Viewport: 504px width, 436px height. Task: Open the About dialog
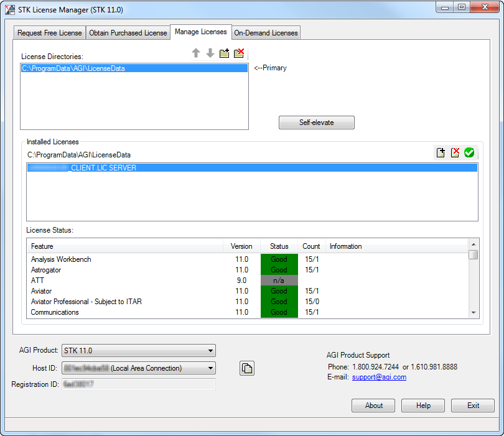373,406
